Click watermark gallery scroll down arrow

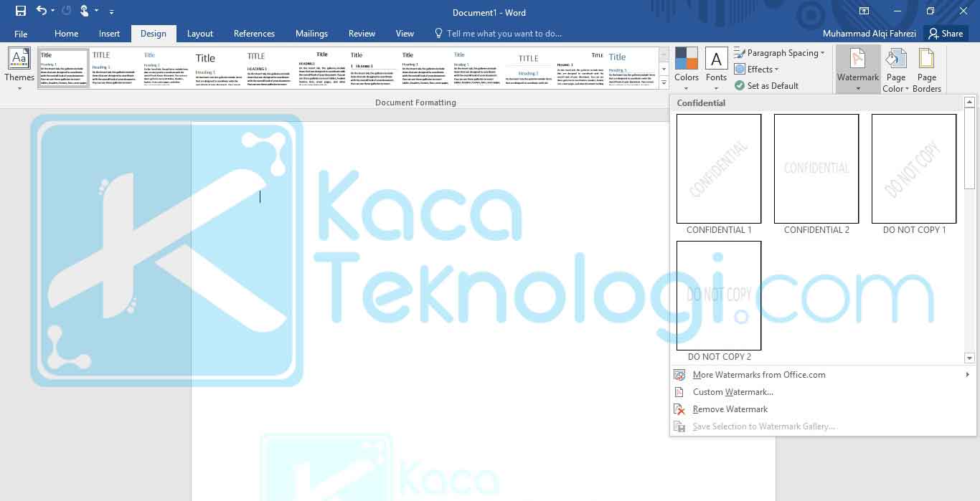[x=969, y=358]
